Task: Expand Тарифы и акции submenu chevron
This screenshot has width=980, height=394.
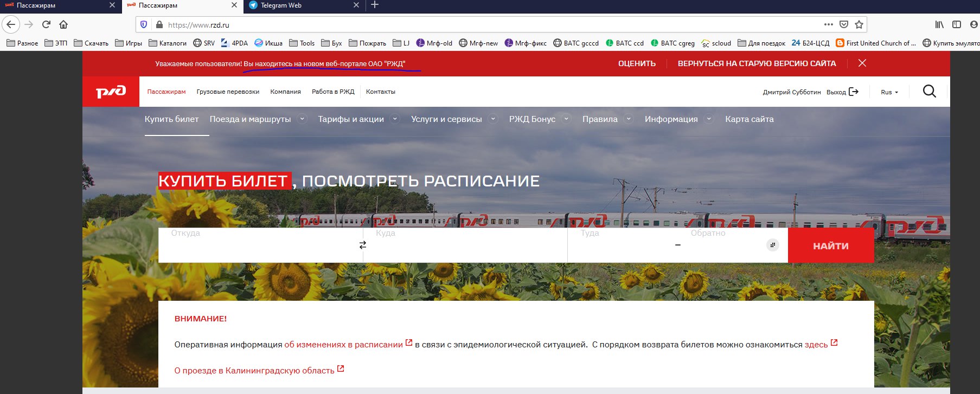Action: point(395,119)
